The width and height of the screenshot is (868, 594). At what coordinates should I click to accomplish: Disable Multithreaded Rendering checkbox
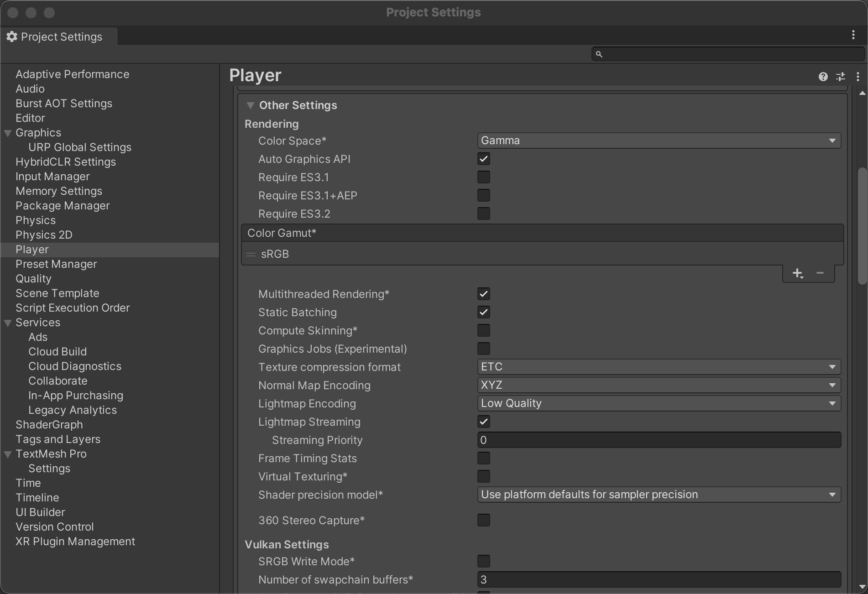click(484, 294)
